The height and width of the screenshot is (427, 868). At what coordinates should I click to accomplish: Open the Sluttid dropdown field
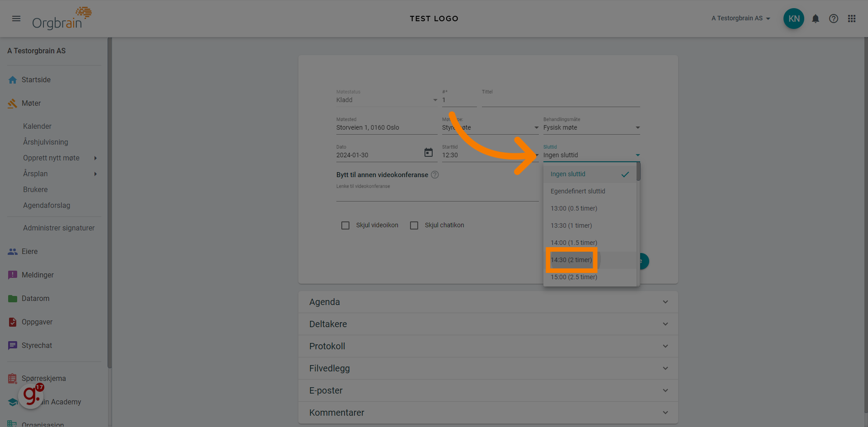[592, 155]
